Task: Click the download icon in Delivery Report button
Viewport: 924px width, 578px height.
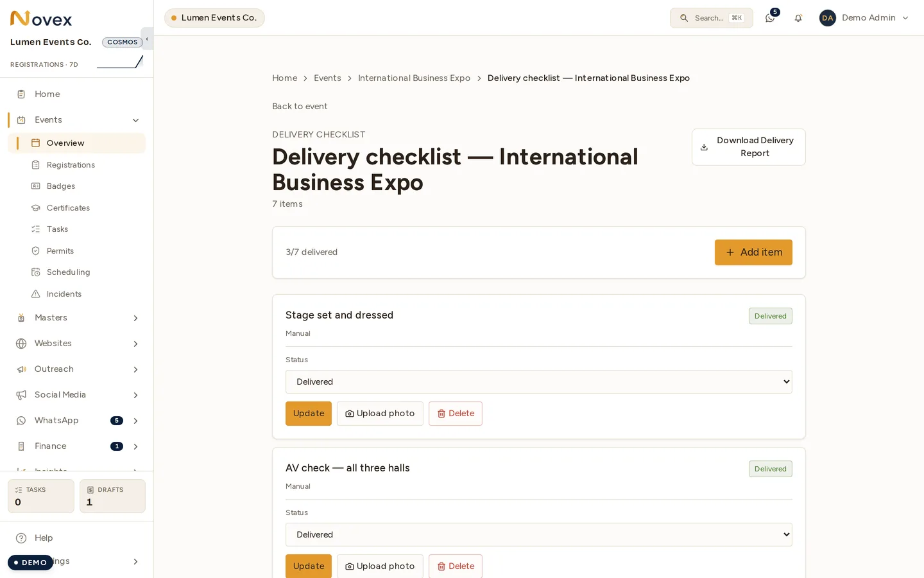Action: (x=704, y=147)
